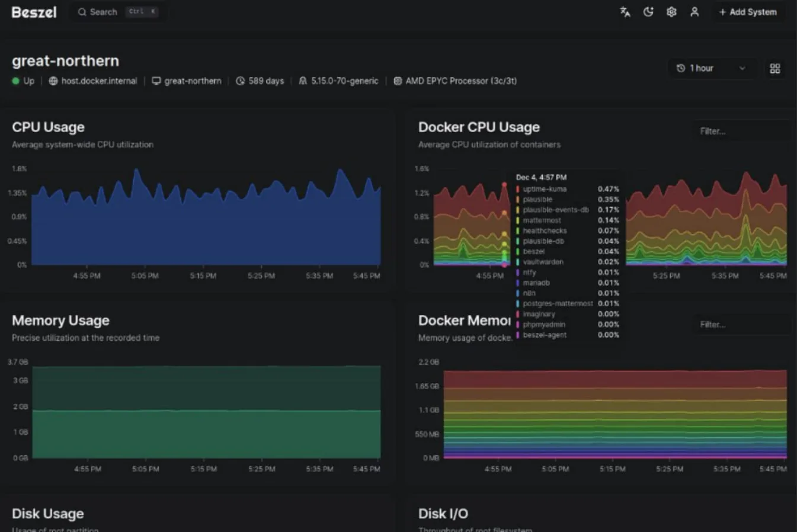
Task: Click the uptime clock icon by 589 days
Action: tap(240, 81)
